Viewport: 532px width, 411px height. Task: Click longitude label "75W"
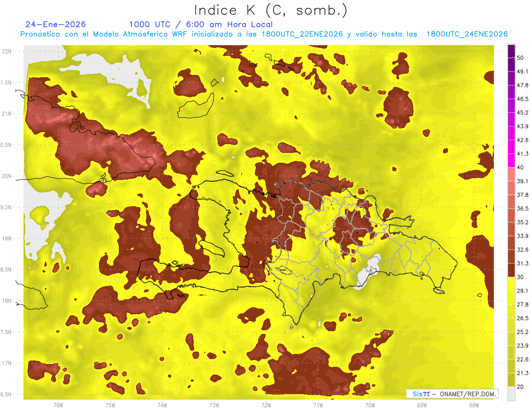click(110, 405)
